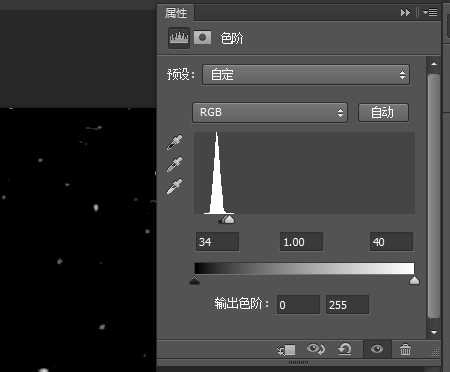Reset to adjustment defaults icon
Screen dimensions: 450x372
point(344,349)
